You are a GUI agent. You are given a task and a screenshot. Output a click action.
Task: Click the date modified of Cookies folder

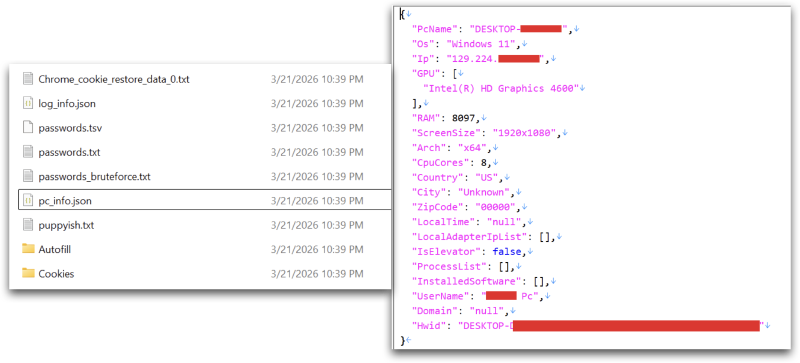click(317, 274)
